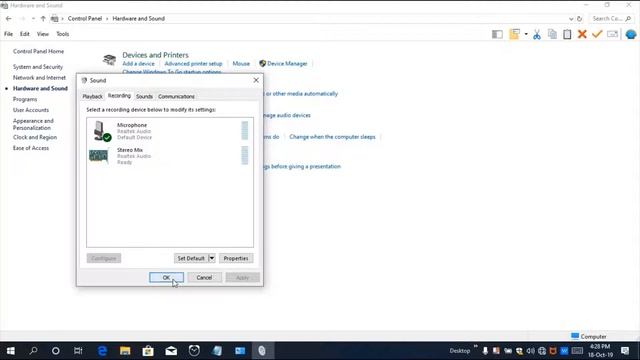Click Change when the computer sleeps

pos(332,137)
